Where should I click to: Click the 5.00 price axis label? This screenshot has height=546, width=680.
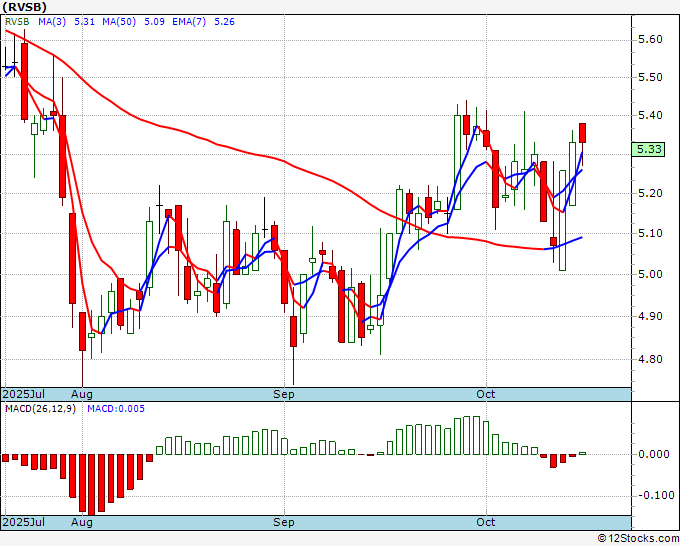[x=650, y=275]
